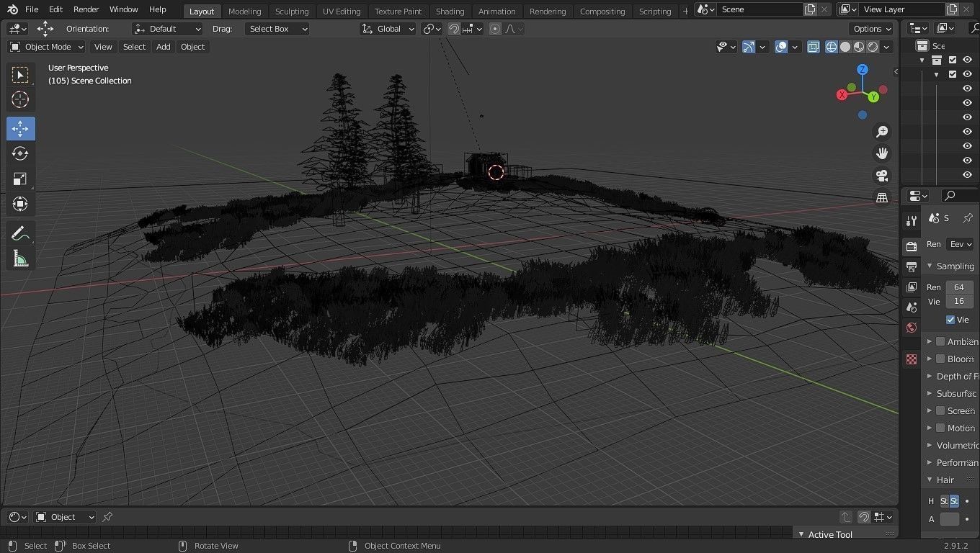Select the Annotate pencil tool

tap(20, 233)
